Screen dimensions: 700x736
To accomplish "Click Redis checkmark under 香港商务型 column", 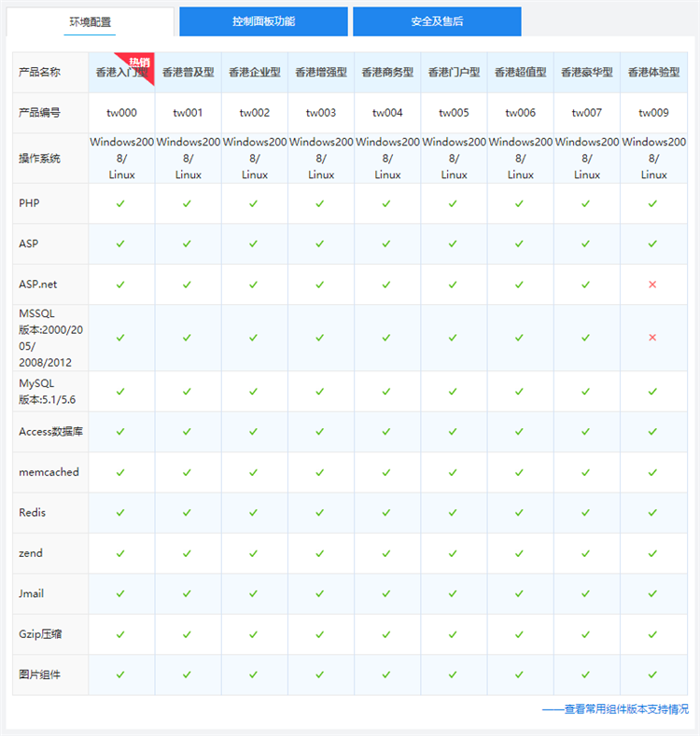I will pos(387,513).
